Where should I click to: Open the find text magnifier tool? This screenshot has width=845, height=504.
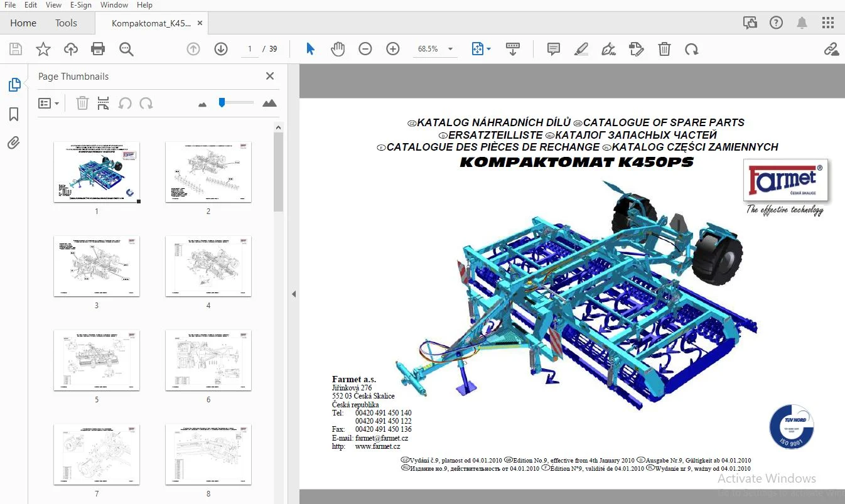[x=126, y=49]
